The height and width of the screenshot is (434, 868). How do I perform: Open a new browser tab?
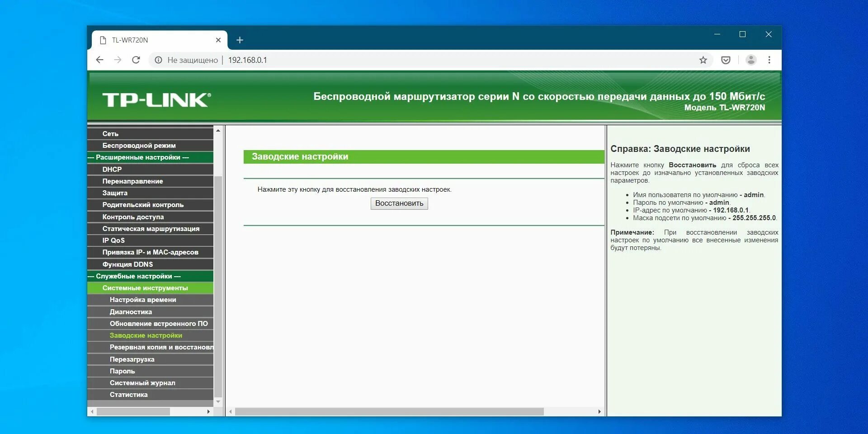pos(240,40)
